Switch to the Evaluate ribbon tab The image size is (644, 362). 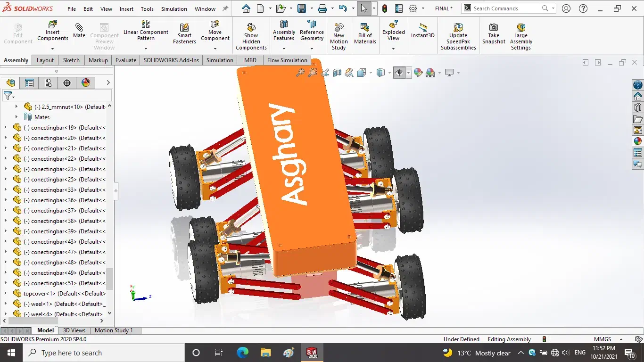(x=126, y=60)
